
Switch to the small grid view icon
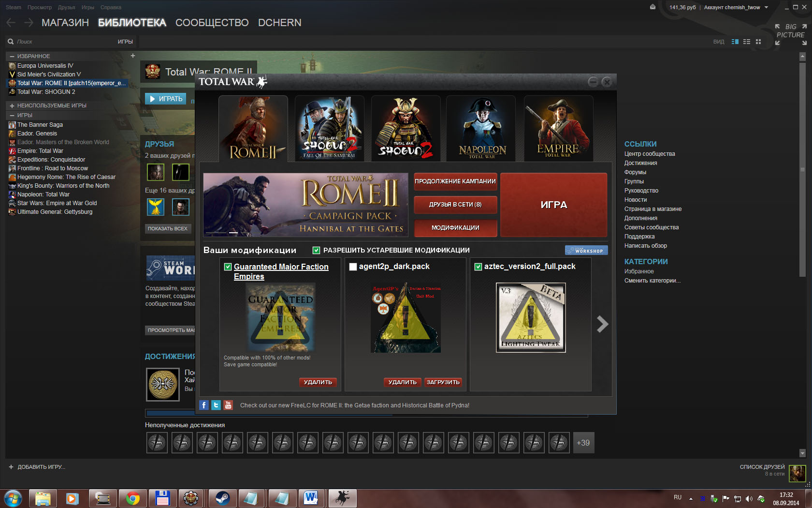coord(758,42)
